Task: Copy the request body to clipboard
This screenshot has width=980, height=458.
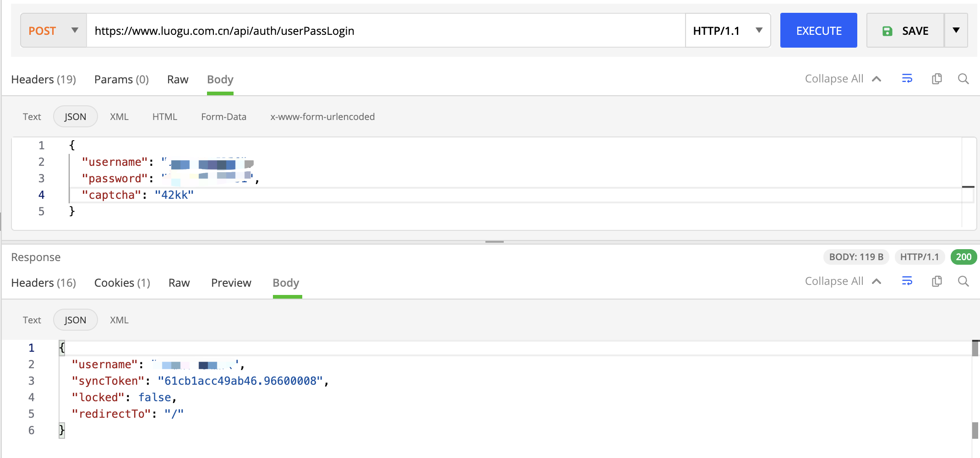Action: coord(937,79)
